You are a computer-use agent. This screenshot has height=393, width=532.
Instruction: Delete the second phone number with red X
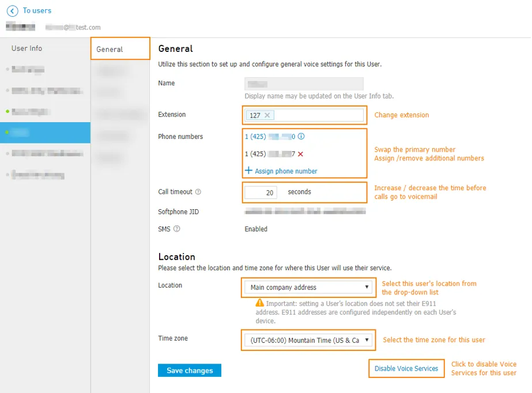coord(300,154)
